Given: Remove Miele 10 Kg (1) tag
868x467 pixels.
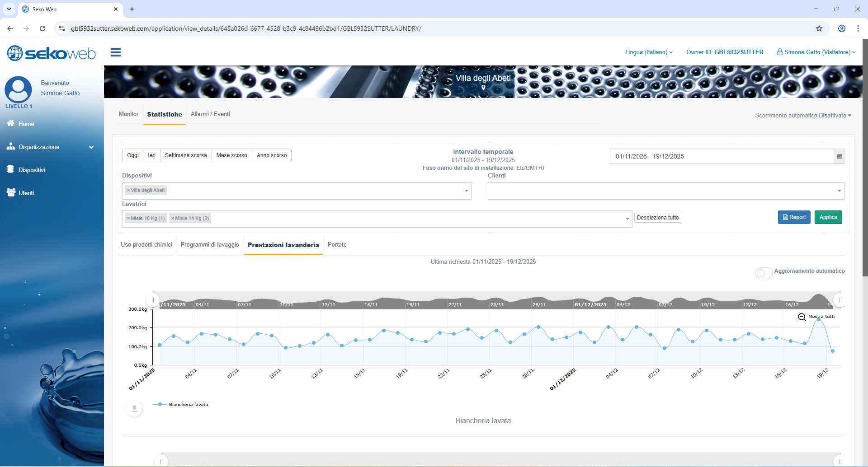Looking at the screenshot, I should (x=128, y=219).
